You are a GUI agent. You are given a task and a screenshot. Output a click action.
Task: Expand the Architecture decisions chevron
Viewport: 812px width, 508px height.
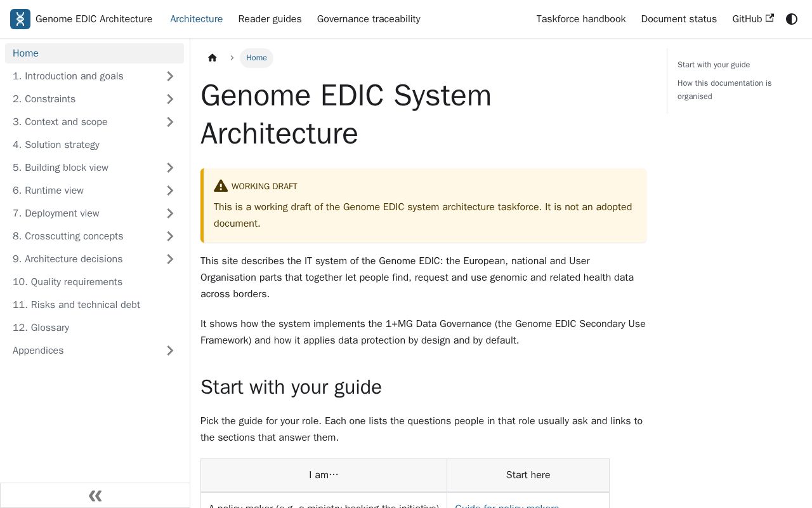pyautogui.click(x=170, y=259)
